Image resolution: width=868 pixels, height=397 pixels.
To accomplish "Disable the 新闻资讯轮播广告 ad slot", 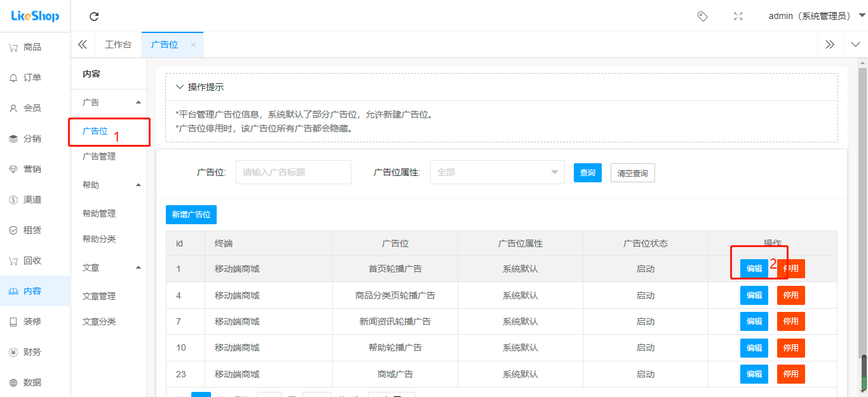I will coord(791,321).
